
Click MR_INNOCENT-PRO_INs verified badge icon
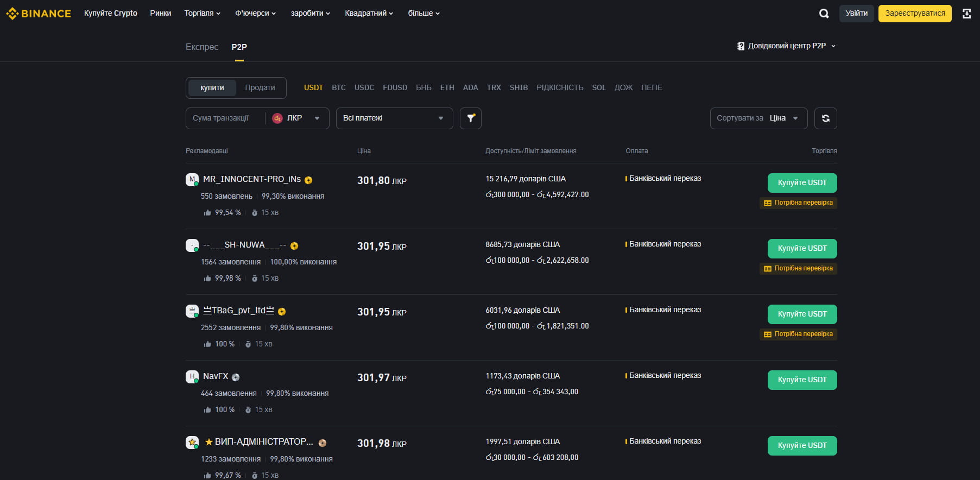(x=308, y=180)
